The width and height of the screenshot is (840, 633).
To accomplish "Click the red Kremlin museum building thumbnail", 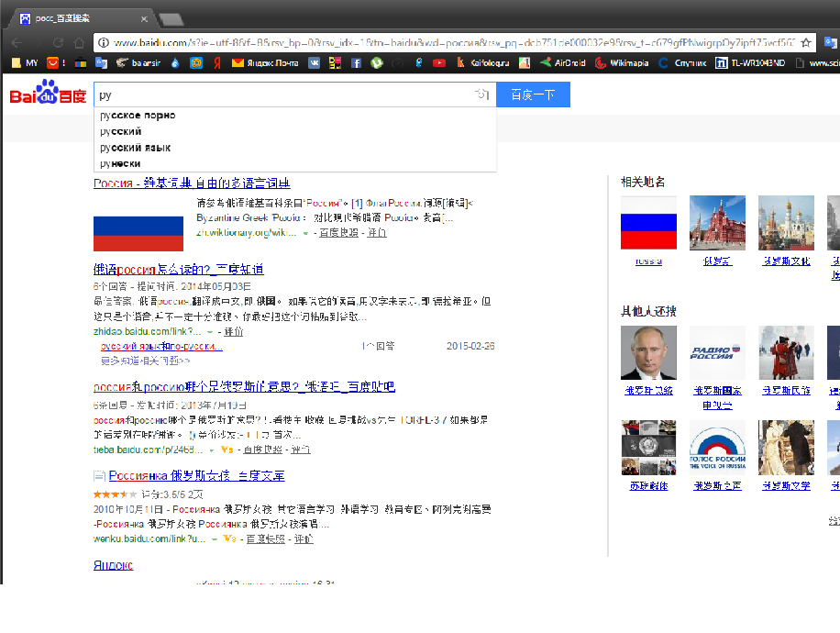I will [717, 223].
